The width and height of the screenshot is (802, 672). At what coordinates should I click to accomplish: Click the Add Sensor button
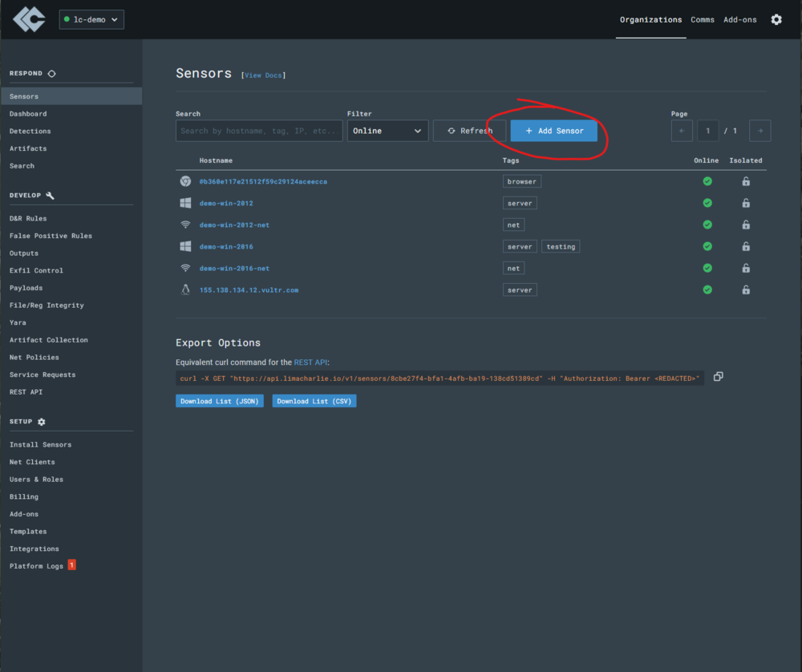553,131
